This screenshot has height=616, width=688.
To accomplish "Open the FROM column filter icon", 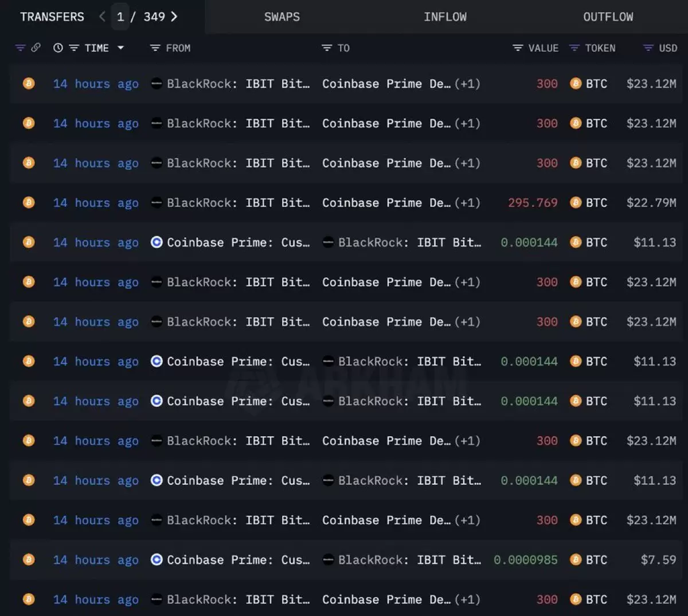I will coord(155,48).
